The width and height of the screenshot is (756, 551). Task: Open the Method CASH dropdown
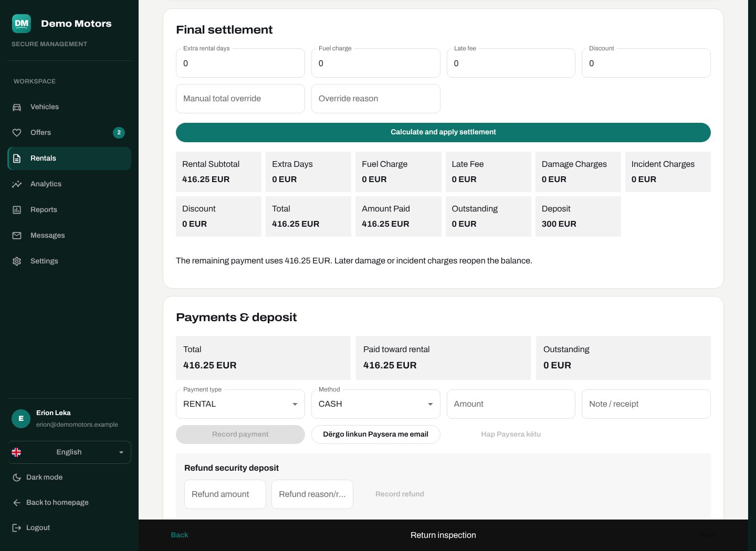(x=376, y=404)
